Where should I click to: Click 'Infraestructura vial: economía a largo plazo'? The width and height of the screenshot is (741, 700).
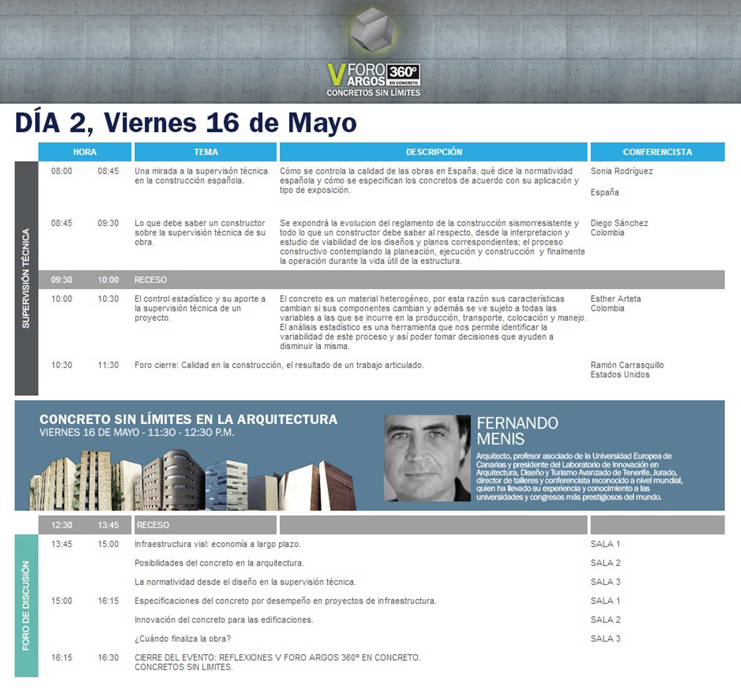217,544
